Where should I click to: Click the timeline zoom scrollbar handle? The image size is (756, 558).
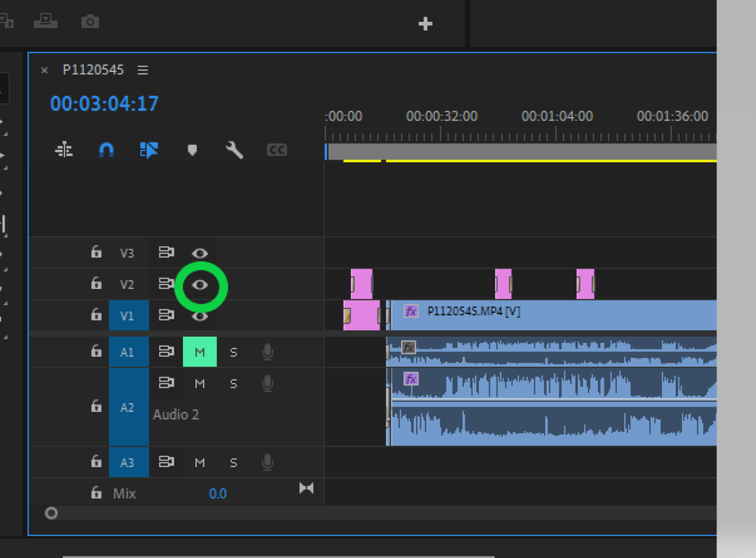tap(51, 513)
